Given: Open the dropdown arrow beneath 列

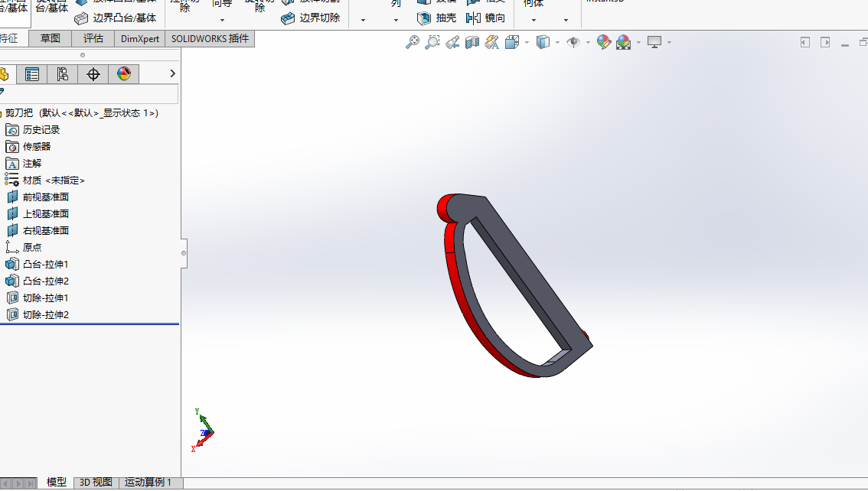Looking at the screenshot, I should coord(396,21).
